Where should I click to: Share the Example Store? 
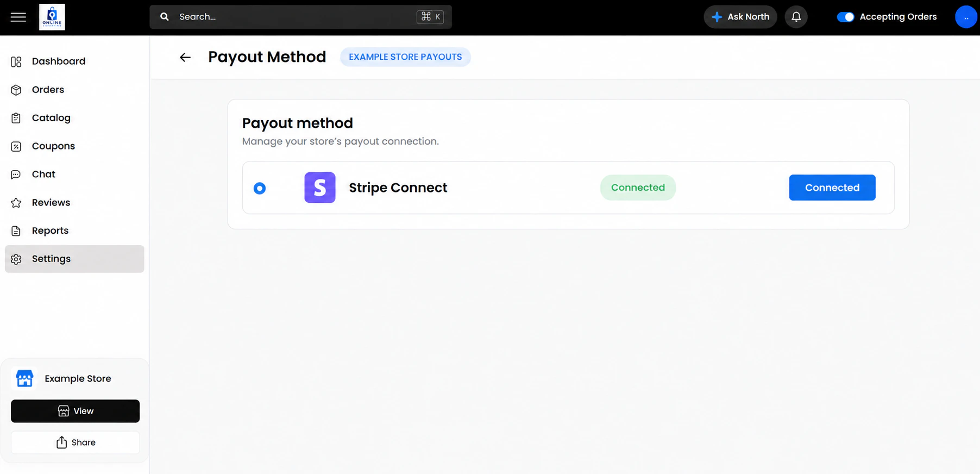point(76,442)
